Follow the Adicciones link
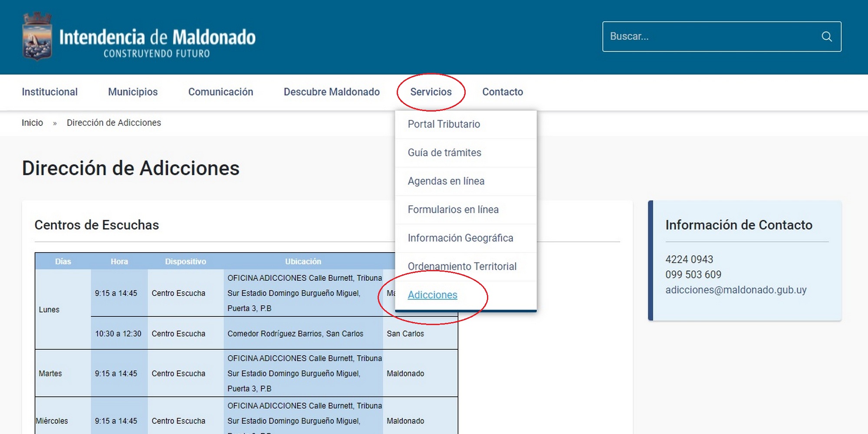Image resolution: width=868 pixels, height=434 pixels. 432,295
